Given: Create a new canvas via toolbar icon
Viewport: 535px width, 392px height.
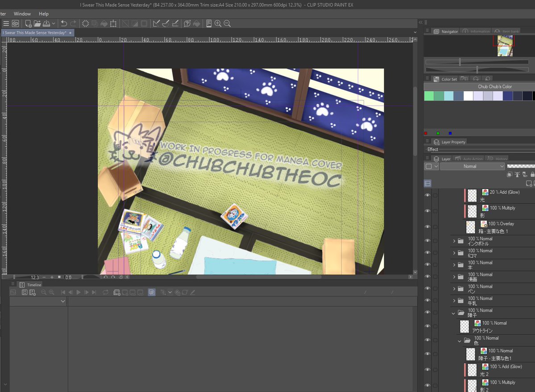Looking at the screenshot, I should (28, 23).
